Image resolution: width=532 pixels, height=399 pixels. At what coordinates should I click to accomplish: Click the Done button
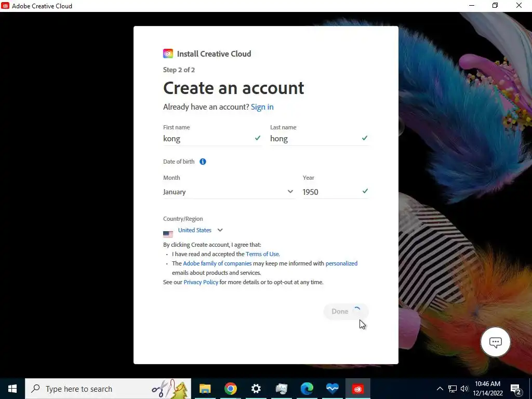(345, 312)
